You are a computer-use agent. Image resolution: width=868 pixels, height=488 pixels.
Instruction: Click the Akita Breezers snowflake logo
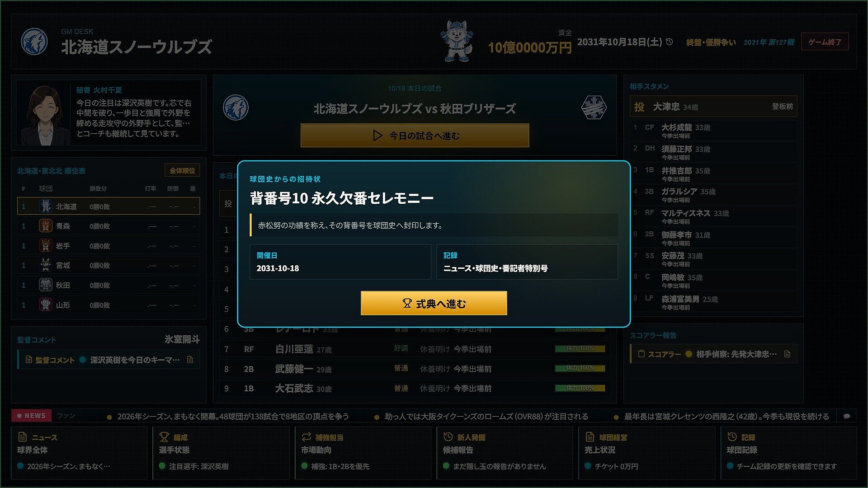[594, 108]
